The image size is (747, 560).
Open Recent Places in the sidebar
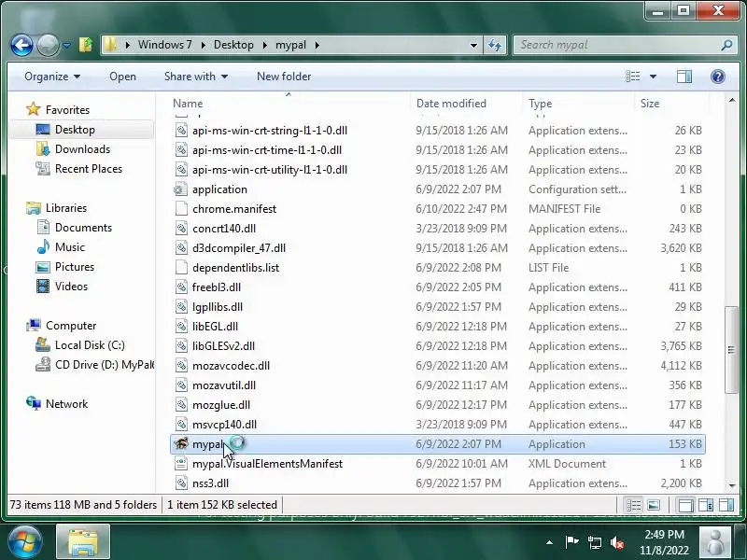[x=88, y=169]
